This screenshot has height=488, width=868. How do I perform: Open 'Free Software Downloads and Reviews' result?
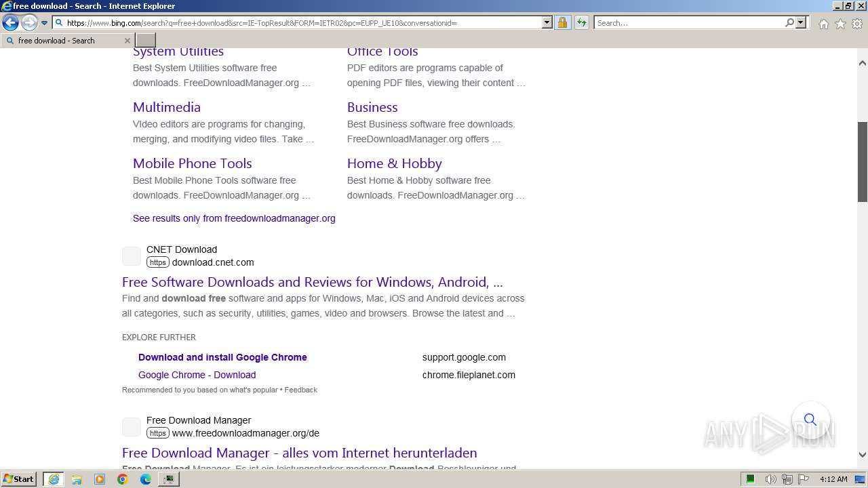[313, 282]
